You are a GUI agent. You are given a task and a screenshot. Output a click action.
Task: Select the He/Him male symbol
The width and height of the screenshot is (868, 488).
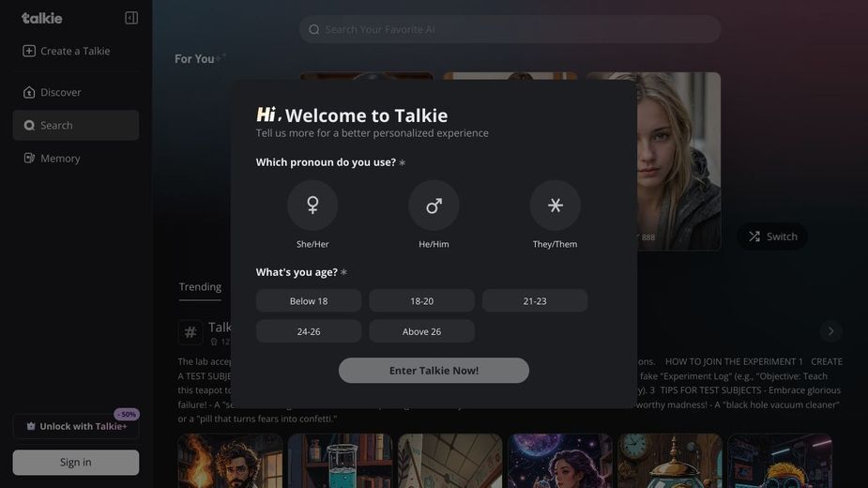[434, 206]
